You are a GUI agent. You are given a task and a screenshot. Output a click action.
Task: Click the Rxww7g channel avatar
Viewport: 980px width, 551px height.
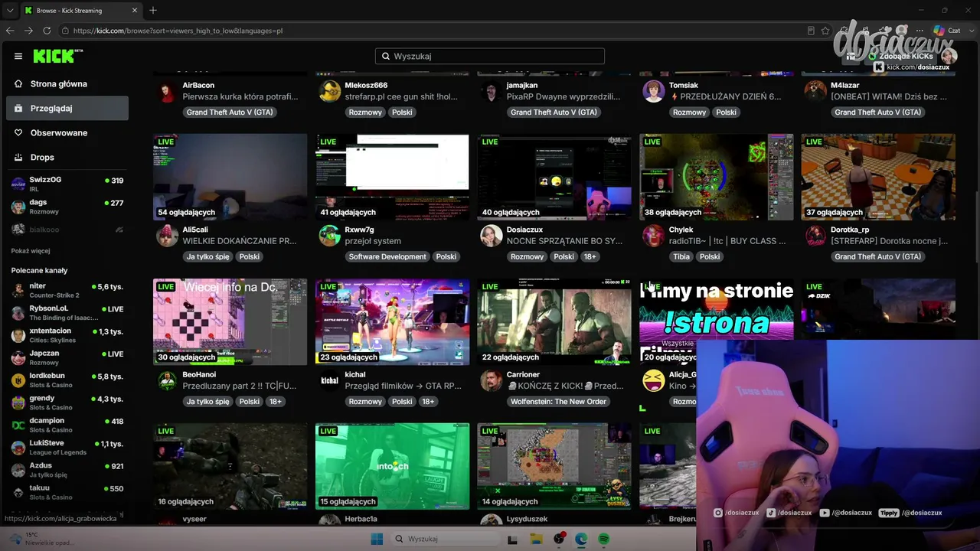pos(329,236)
